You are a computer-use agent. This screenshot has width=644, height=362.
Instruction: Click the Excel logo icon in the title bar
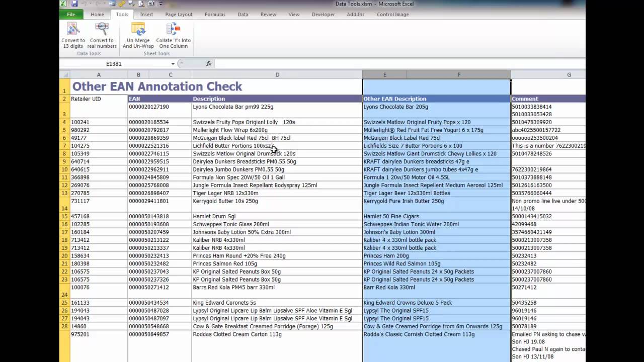[x=63, y=4]
